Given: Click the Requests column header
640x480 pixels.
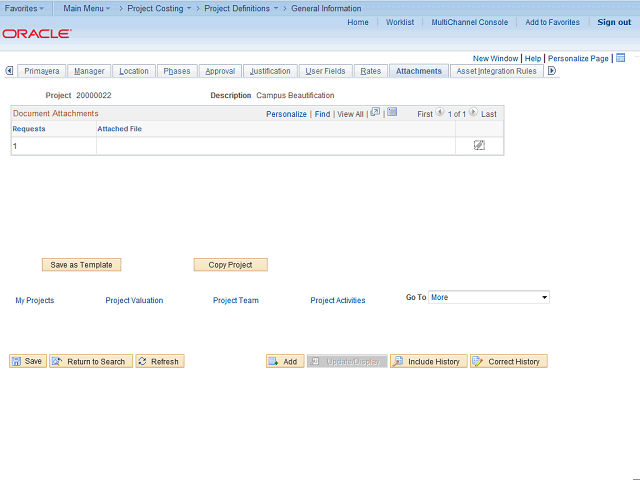Looking at the screenshot, I should click(29, 129).
